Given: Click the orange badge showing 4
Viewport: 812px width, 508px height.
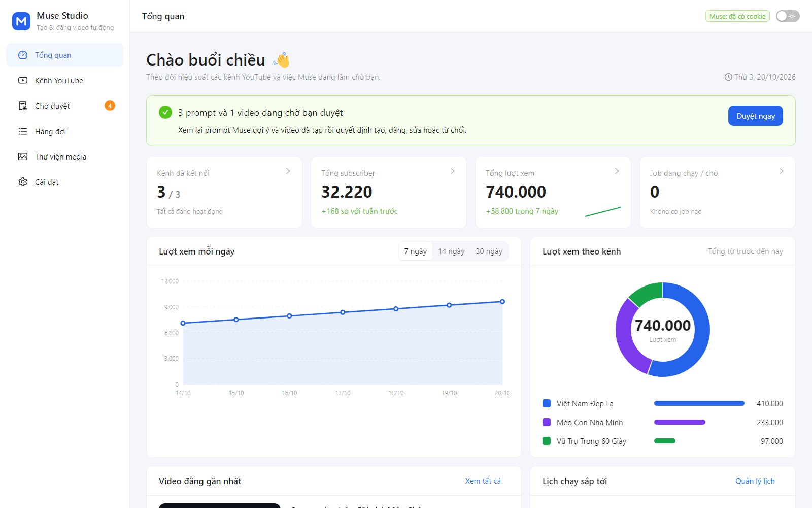Looking at the screenshot, I should [110, 106].
